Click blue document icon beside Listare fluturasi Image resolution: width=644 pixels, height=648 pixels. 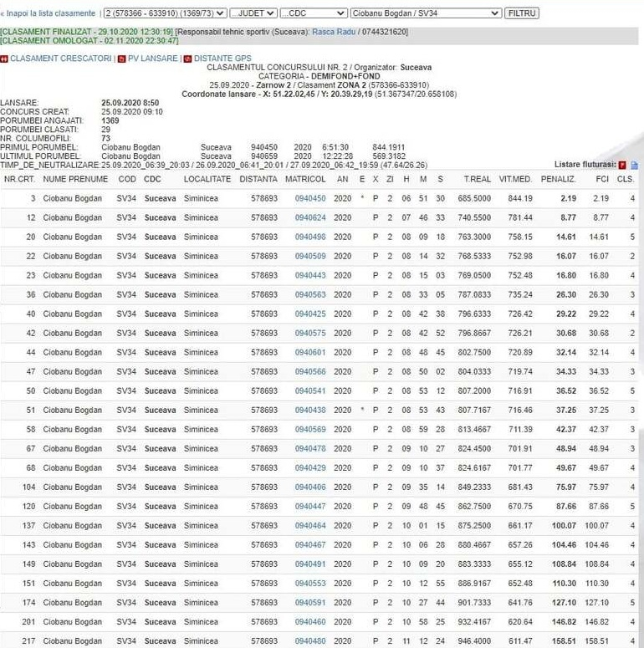pyautogui.click(x=634, y=165)
